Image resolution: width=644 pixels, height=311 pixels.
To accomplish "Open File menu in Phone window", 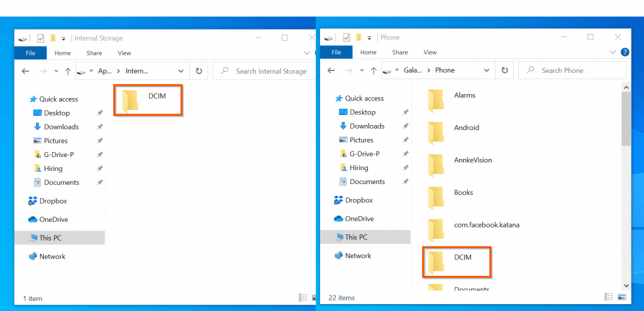I will [x=336, y=52].
